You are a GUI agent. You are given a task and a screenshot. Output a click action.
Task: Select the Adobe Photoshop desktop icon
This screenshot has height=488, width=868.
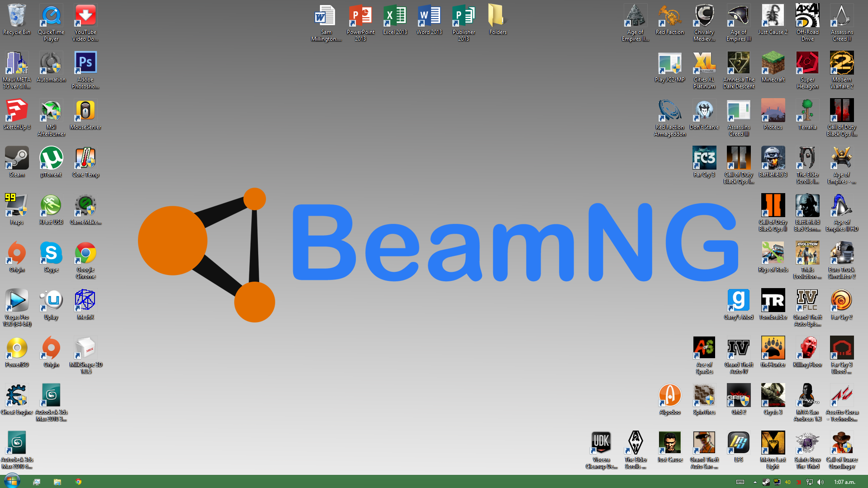pyautogui.click(x=85, y=70)
